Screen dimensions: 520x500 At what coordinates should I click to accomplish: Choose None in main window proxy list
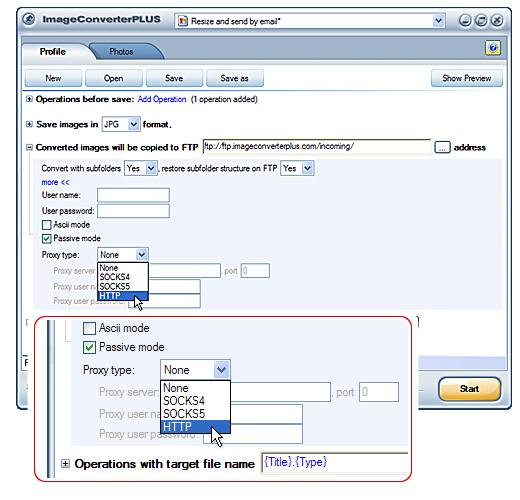[123, 268]
